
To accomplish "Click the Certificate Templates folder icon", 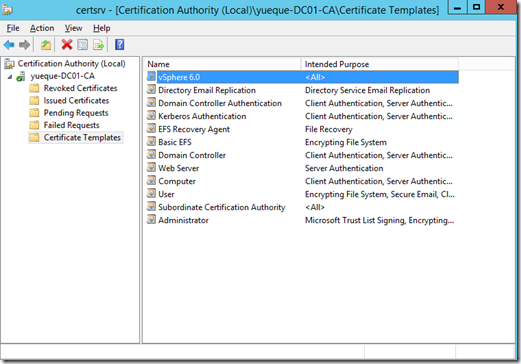I will [x=34, y=138].
